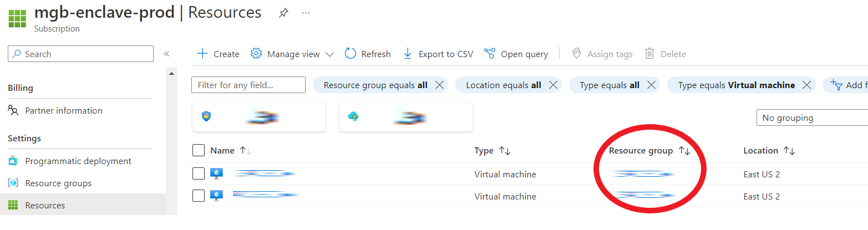The width and height of the screenshot is (868, 230).
Task: Pin the mgb-enclave-prod Resources page
Action: [283, 13]
